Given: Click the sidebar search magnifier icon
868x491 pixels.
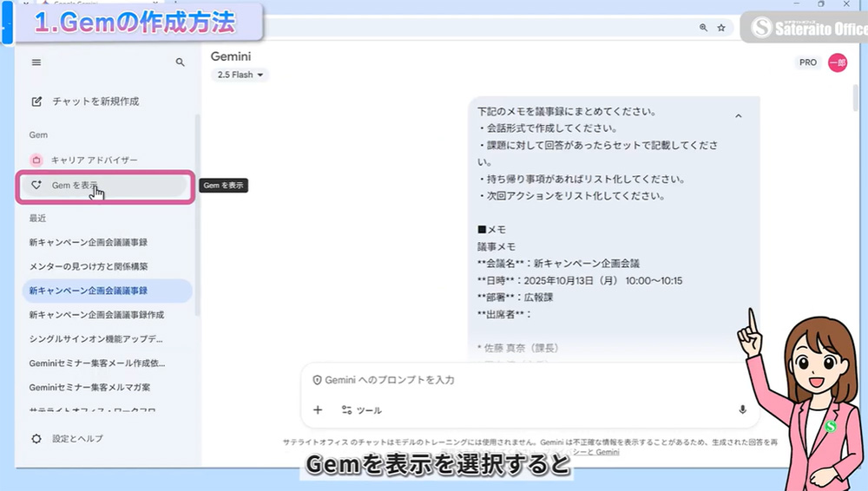Looking at the screenshot, I should (180, 62).
